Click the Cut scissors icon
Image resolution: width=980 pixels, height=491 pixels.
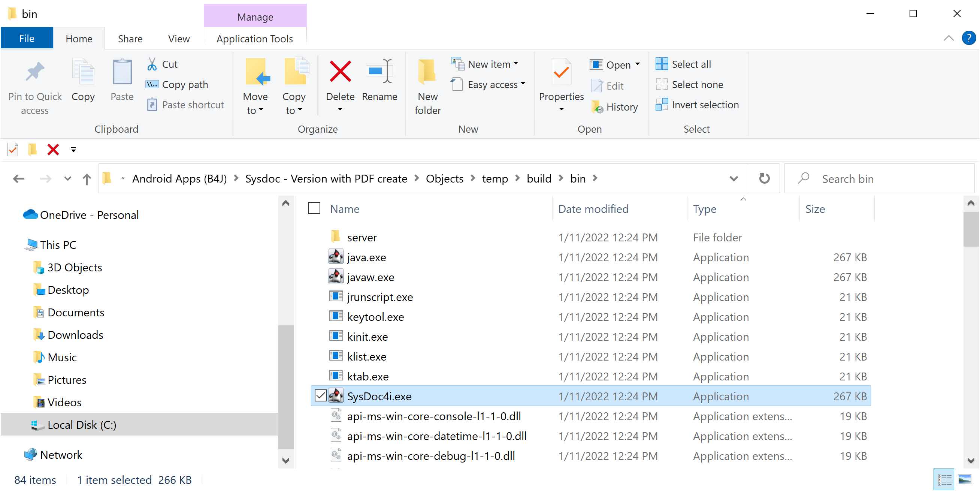tap(152, 64)
